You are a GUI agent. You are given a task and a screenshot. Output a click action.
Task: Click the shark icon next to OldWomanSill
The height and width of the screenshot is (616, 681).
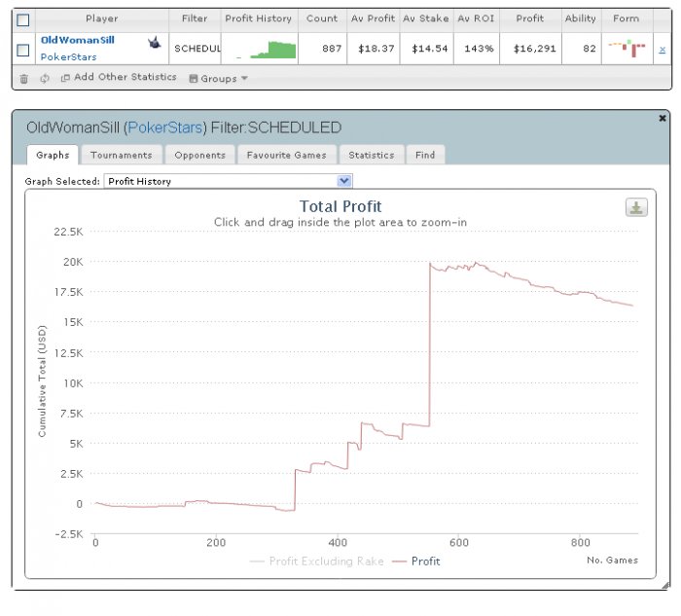[x=154, y=43]
